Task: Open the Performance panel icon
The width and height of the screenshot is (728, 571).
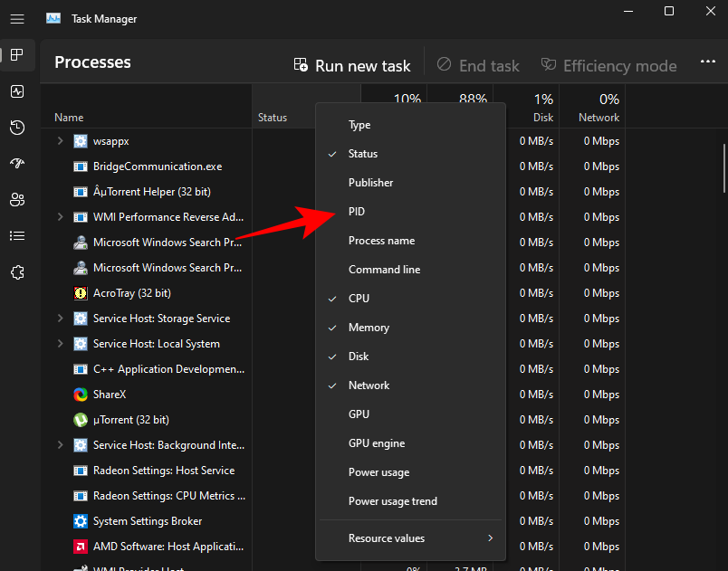Action: (x=17, y=91)
